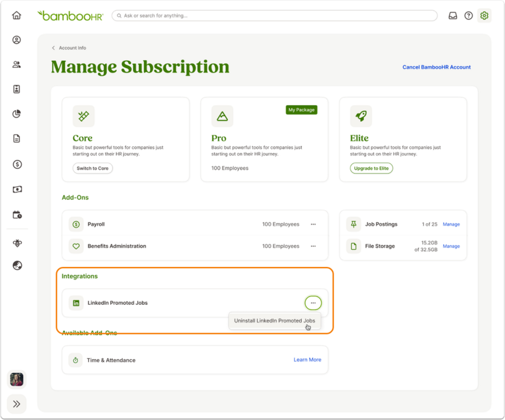Click the BambooHR logo
Viewport: 505px width, 420px height.
click(70, 15)
